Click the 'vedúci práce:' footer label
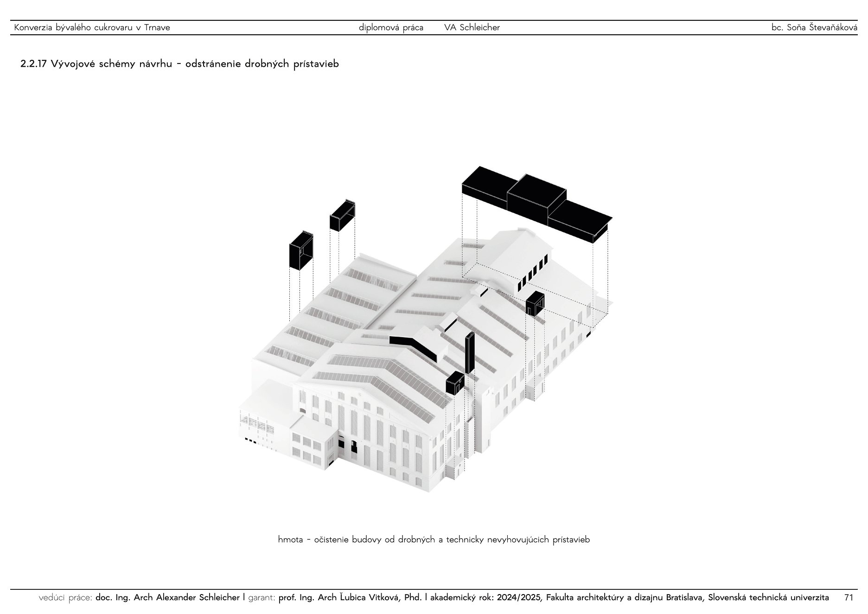The width and height of the screenshot is (868, 614). 66,598
